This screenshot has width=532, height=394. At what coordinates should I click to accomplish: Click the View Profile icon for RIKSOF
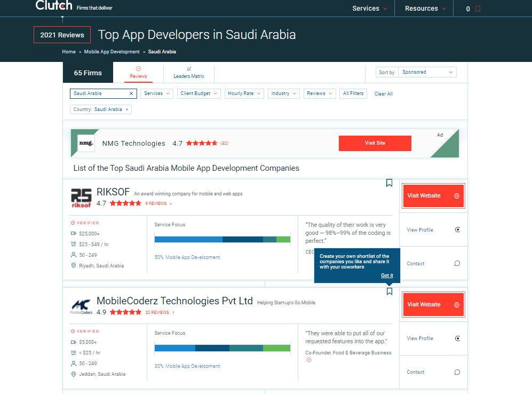tap(457, 230)
